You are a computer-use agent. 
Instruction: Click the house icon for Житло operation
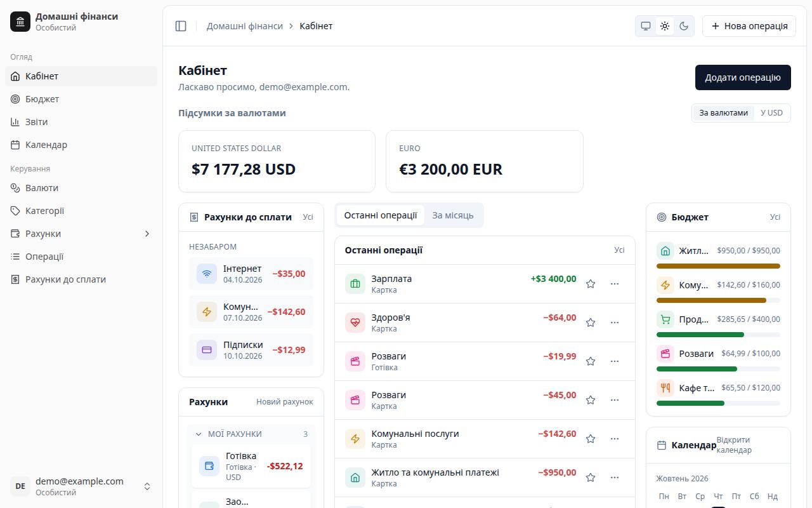355,478
